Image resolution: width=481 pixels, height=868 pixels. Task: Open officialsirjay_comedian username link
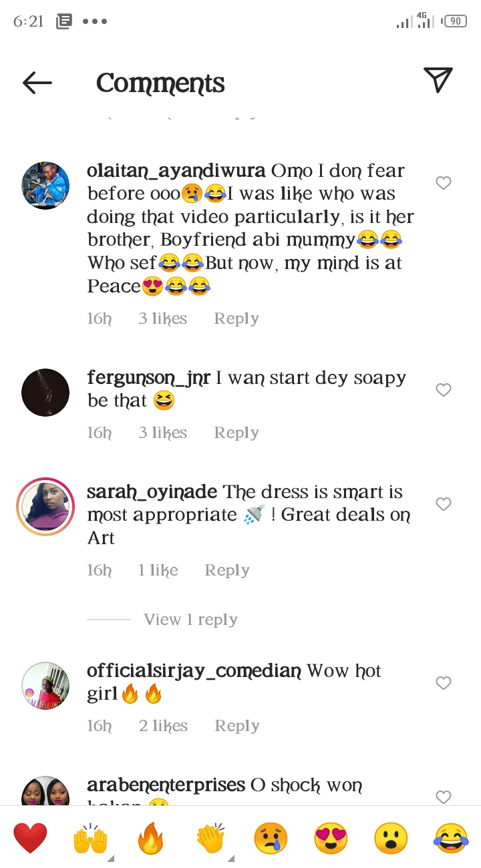point(194,671)
